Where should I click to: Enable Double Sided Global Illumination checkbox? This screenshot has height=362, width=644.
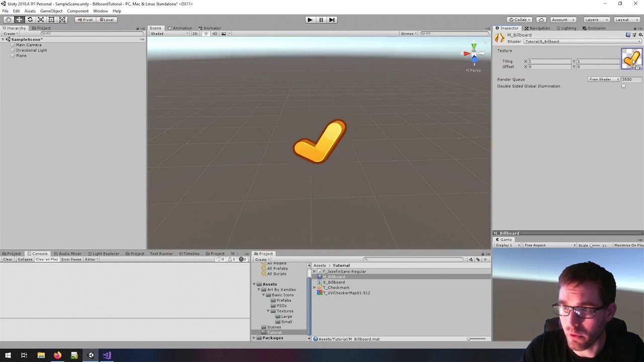pos(623,86)
